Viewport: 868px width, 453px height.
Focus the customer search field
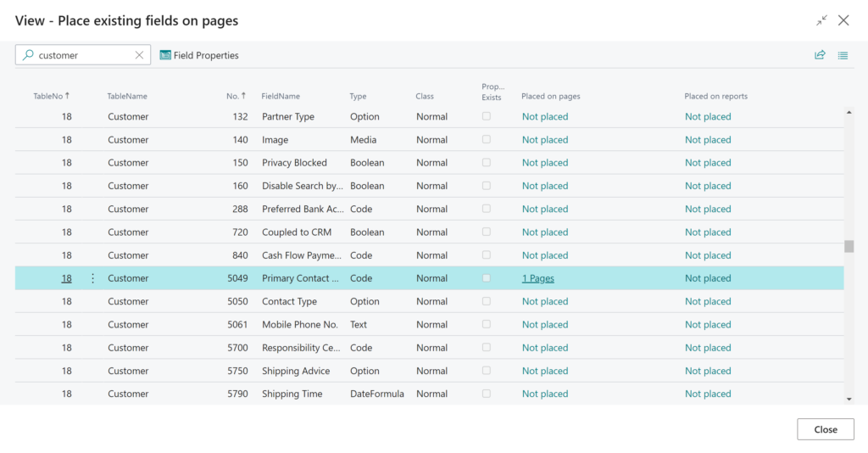click(x=83, y=55)
